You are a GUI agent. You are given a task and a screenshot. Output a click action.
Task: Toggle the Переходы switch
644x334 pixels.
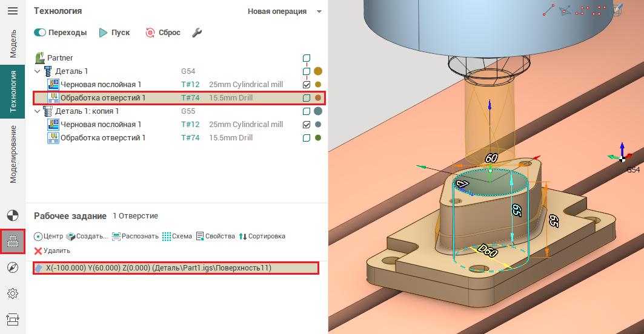point(41,33)
